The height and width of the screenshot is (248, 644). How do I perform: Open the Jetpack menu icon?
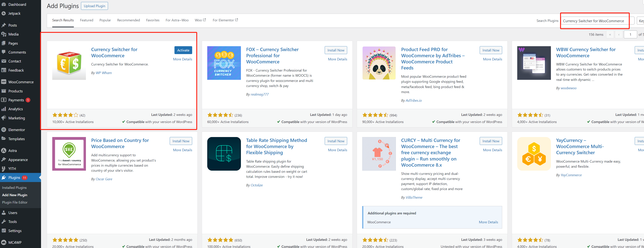click(x=4, y=13)
